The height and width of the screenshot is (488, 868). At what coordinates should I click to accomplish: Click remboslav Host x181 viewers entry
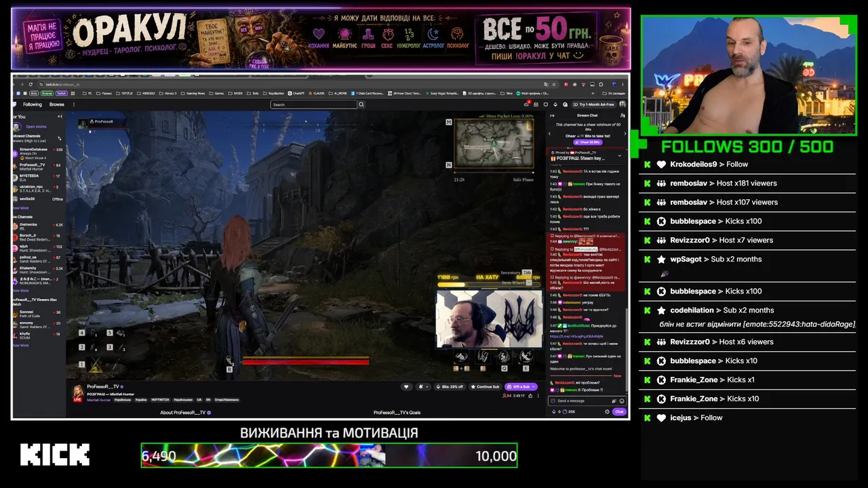click(x=748, y=183)
